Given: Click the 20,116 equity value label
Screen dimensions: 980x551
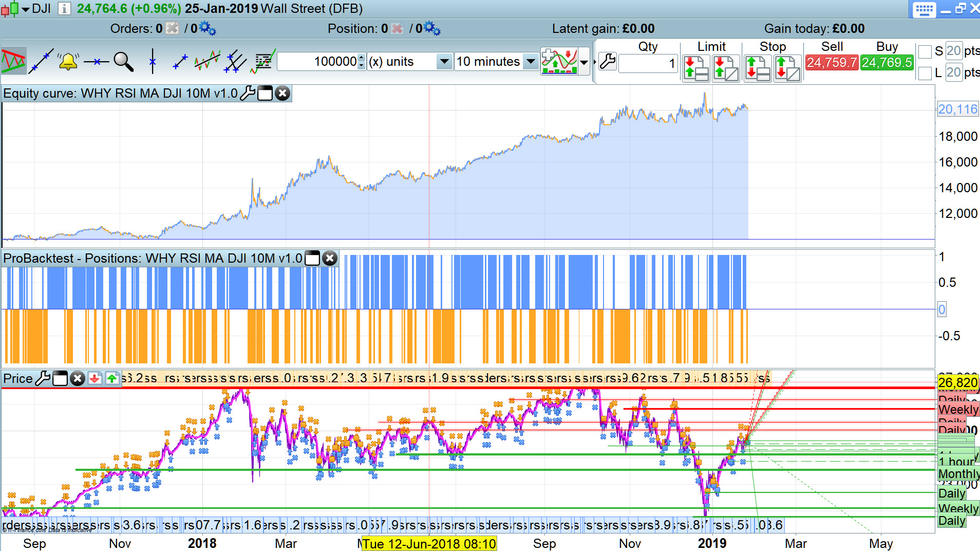Looking at the screenshot, I should [958, 109].
